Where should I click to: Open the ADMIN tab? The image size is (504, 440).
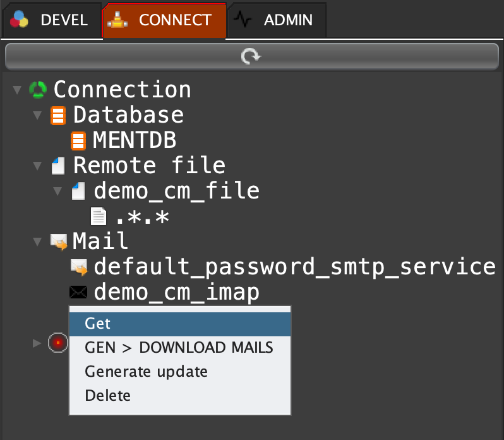pyautogui.click(x=278, y=20)
